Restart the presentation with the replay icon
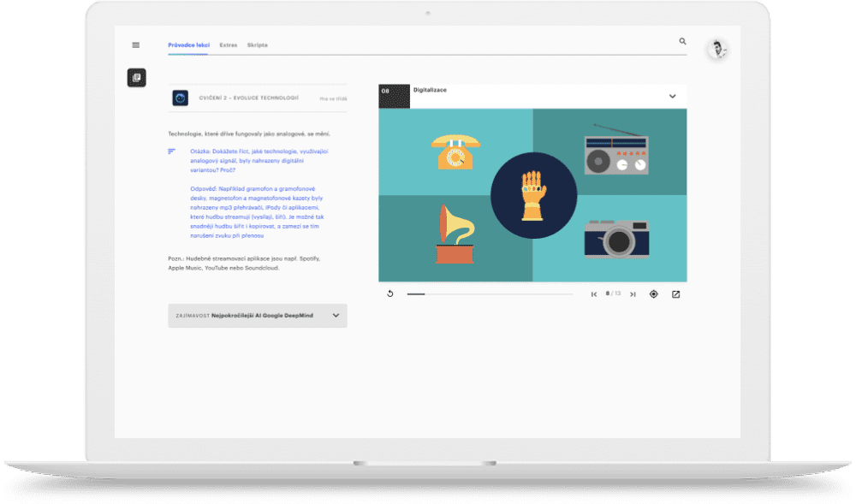The height and width of the screenshot is (504, 856). point(390,294)
